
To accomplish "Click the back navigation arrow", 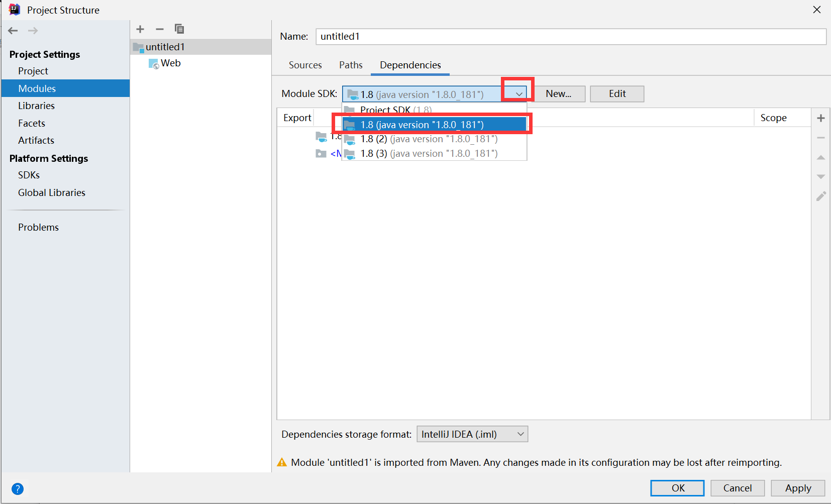I will click(x=13, y=31).
